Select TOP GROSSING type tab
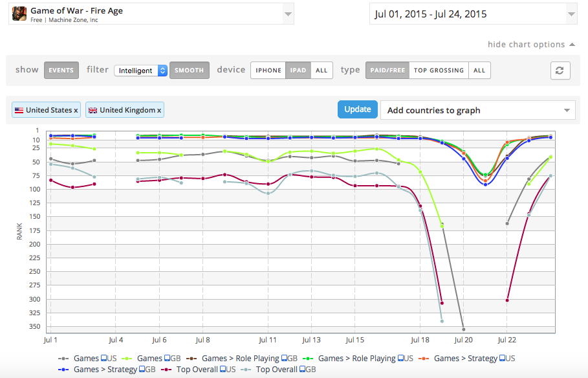This screenshot has width=588, height=378. (439, 71)
